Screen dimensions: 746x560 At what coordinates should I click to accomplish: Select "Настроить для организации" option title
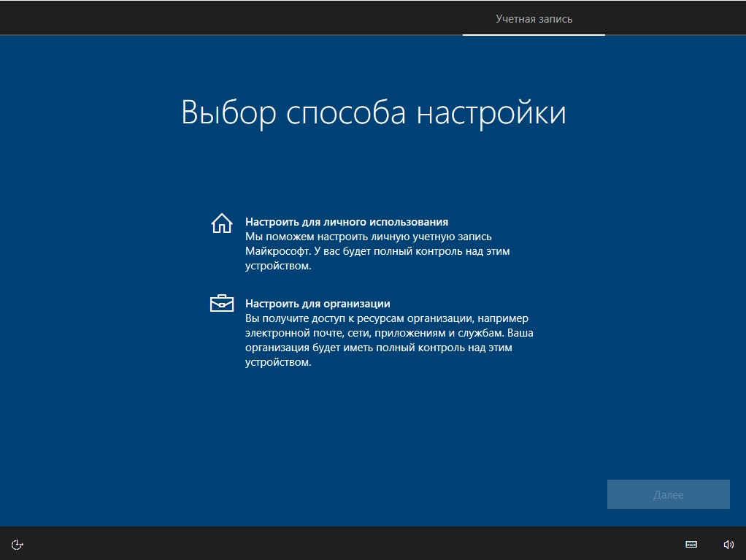tap(318, 303)
